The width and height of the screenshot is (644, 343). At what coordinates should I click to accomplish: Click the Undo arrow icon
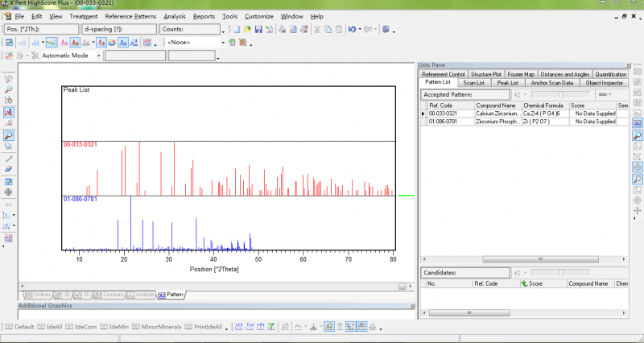(352, 29)
